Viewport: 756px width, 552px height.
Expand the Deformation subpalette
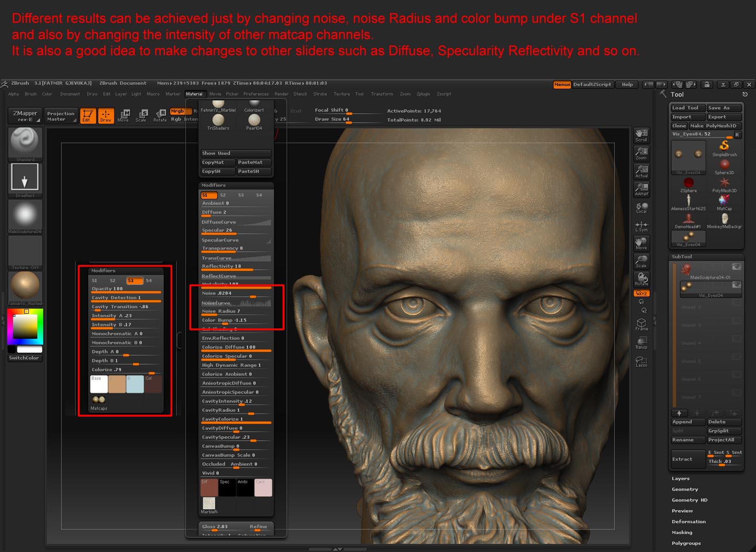click(x=688, y=522)
